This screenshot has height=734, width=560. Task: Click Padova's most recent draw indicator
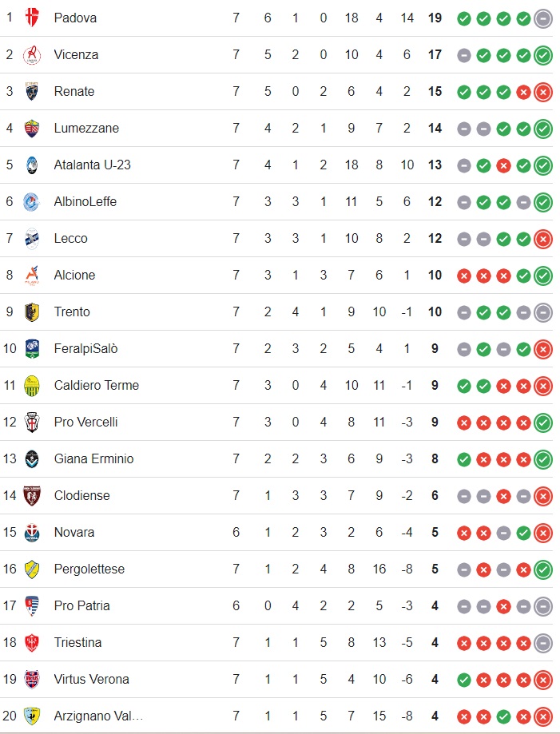tap(543, 18)
